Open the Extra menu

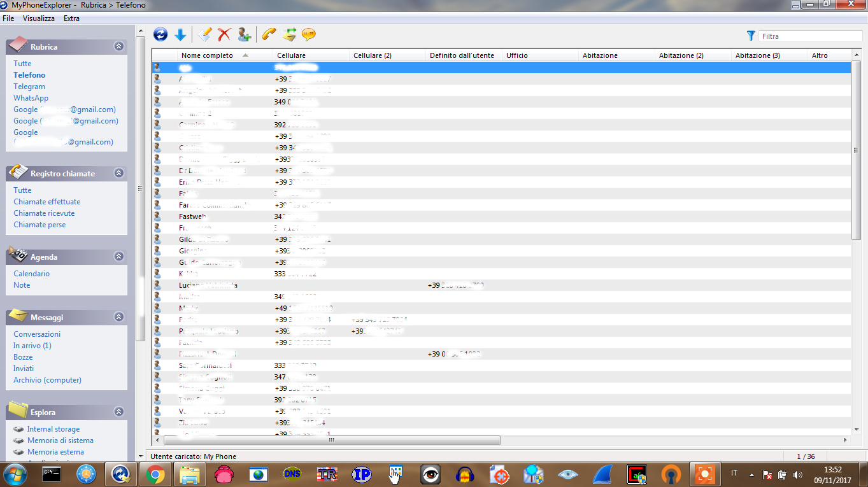(x=71, y=18)
